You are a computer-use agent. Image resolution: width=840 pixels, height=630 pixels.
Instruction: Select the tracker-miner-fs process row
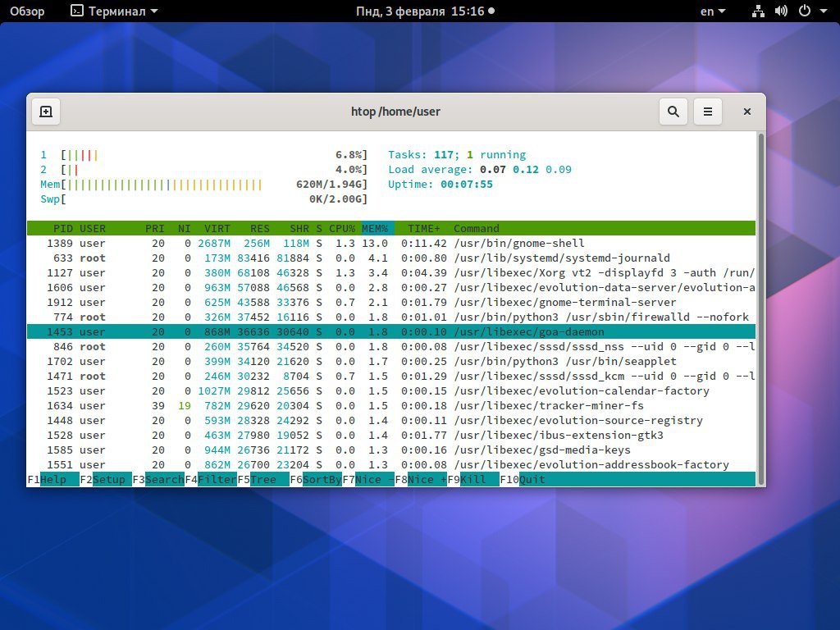click(x=391, y=405)
